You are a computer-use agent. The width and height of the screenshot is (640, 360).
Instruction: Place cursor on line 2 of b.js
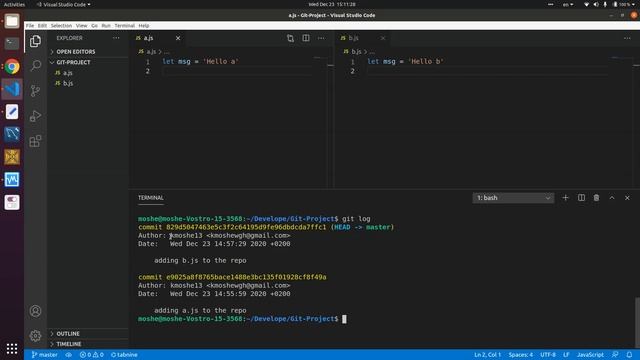(x=486, y=71)
